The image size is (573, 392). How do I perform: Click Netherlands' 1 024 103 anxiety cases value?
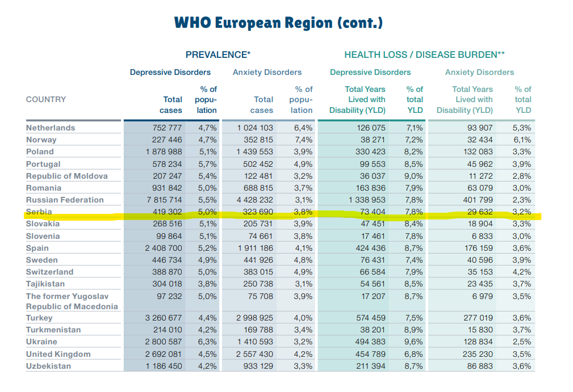[x=255, y=128]
